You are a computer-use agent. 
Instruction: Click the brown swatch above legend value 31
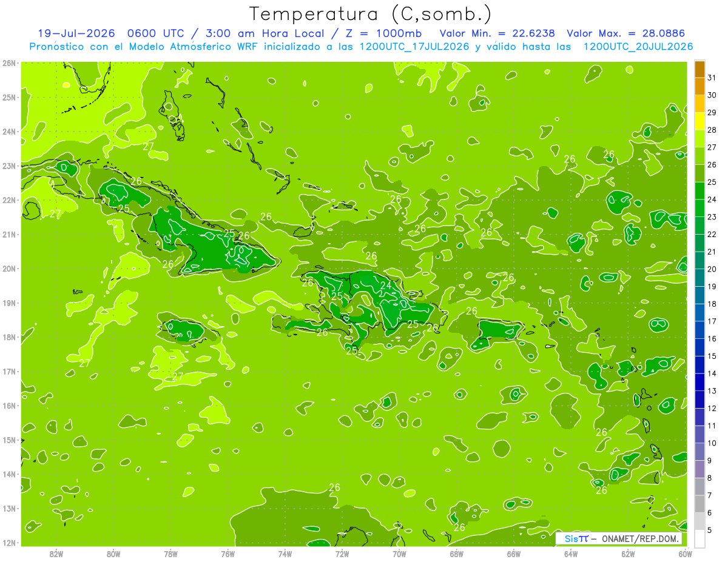(699, 69)
